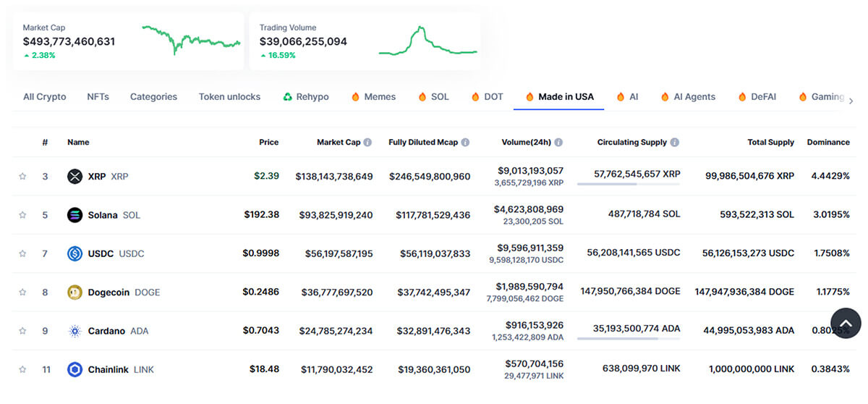
Task: Sort table by Price column header
Action: point(268,143)
